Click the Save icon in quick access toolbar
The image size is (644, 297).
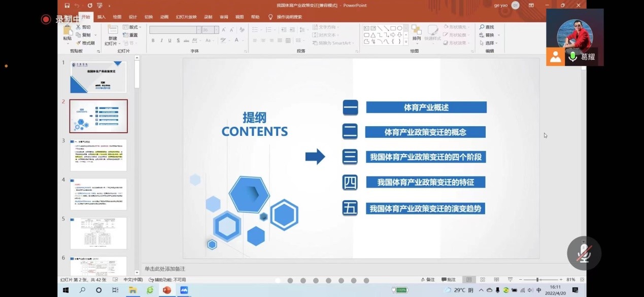pyautogui.click(x=67, y=6)
